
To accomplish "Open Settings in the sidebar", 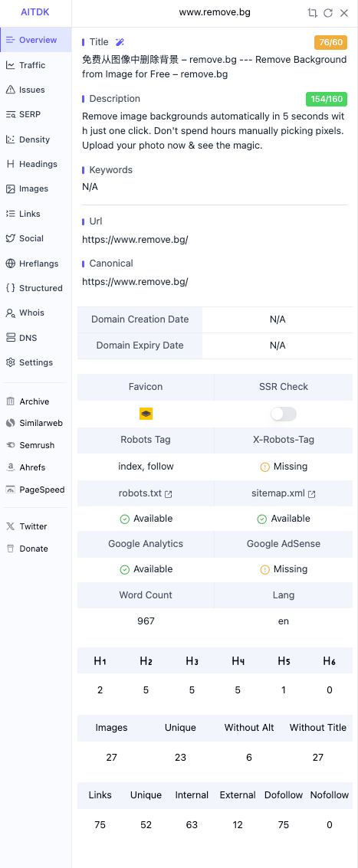I will (36, 362).
